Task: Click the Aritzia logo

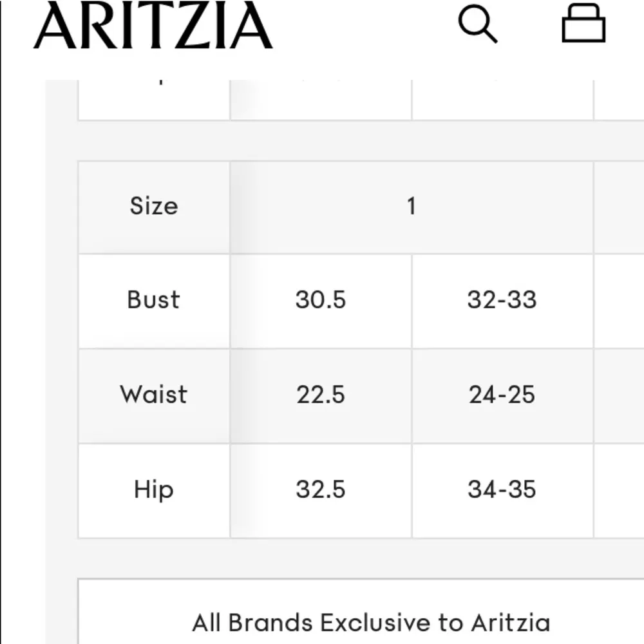Action: pos(153,26)
